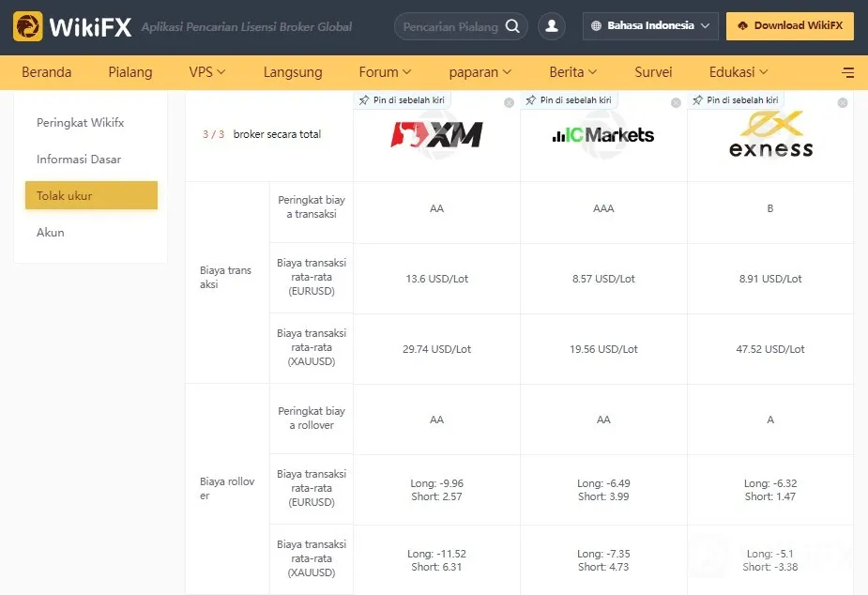This screenshot has width=868, height=595.
Task: Click Exness' Long: -6.32 rollover value
Action: click(x=770, y=483)
